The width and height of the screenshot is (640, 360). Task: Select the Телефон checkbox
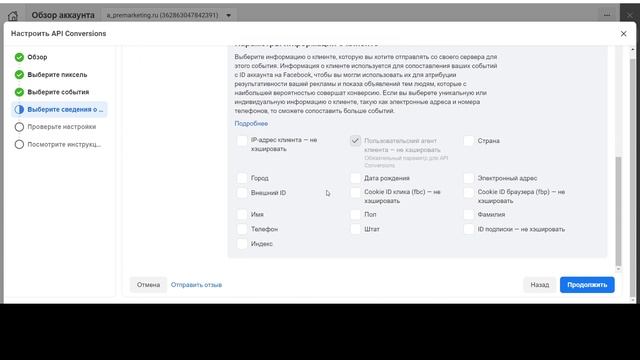coord(242,229)
